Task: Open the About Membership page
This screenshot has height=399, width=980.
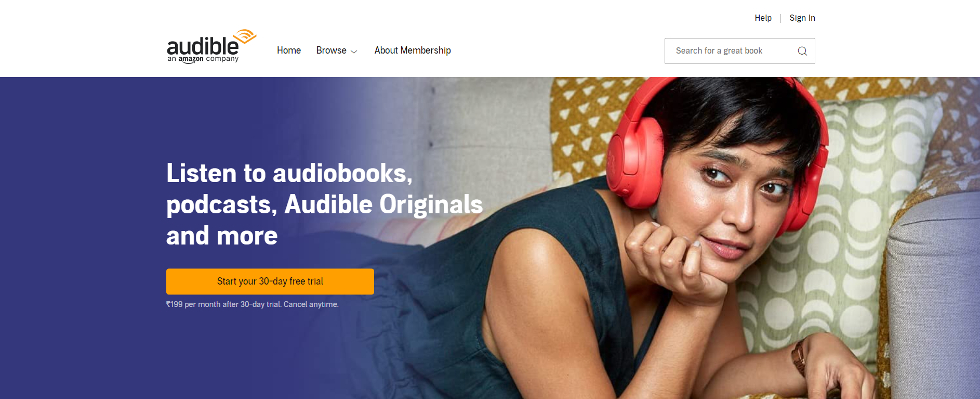Action: click(413, 50)
